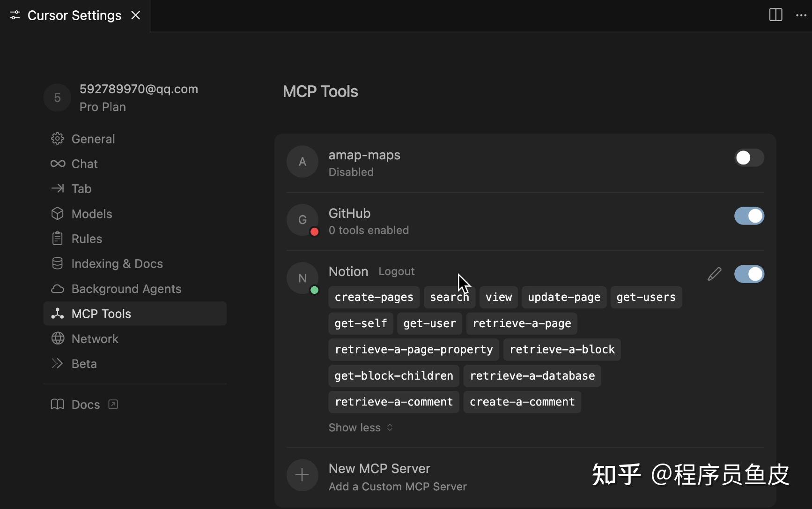Turn off the Notion server toggle
The height and width of the screenshot is (509, 812).
[749, 274]
